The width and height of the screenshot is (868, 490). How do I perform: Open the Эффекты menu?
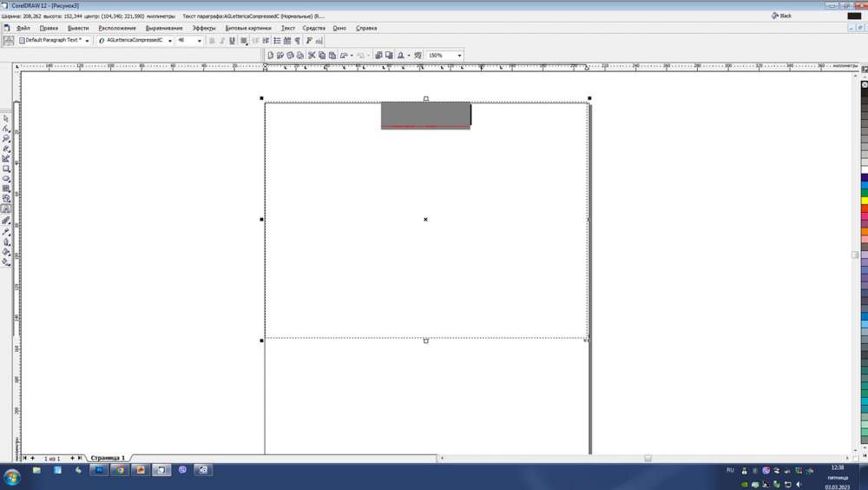[204, 28]
